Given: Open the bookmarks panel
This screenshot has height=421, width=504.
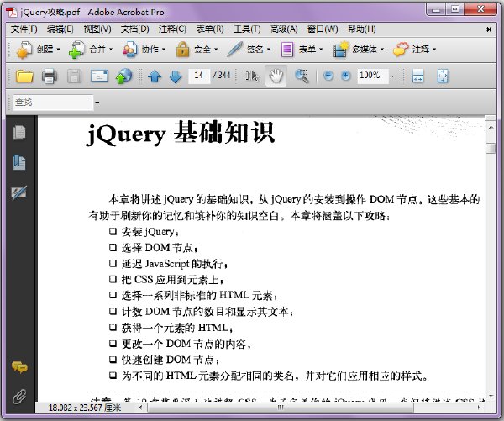Looking at the screenshot, I should tap(19, 162).
